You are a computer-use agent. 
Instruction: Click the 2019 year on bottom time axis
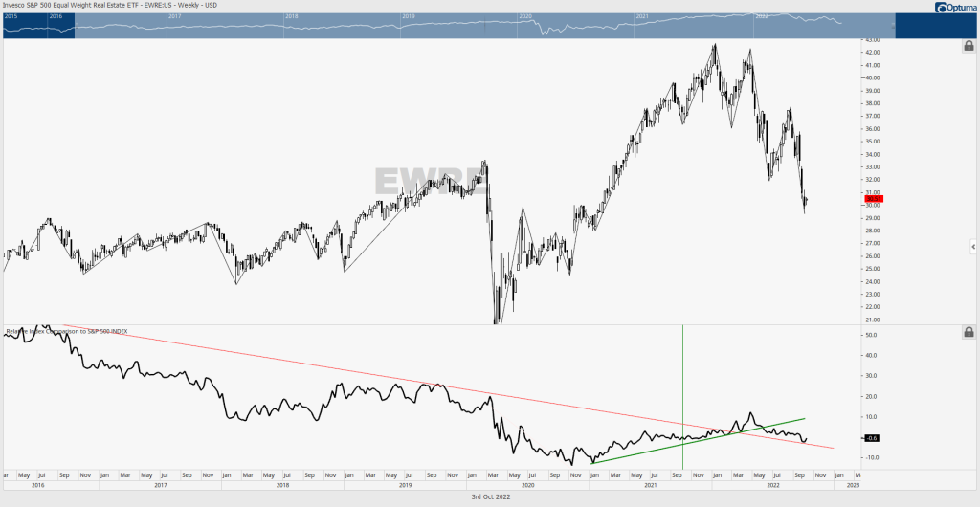pos(405,485)
